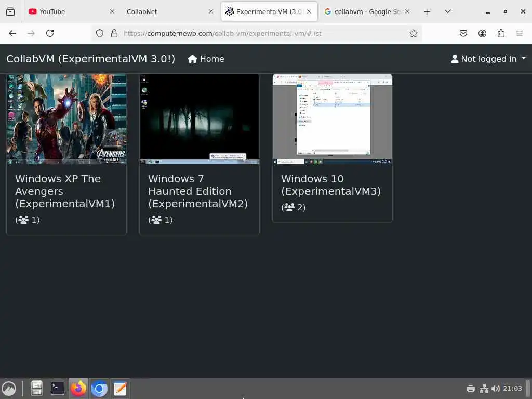Screen dimensions: 532x399
Task: Click the Windows 10 (ExperimentalVM3) title
Action: pyautogui.click(x=331, y=185)
